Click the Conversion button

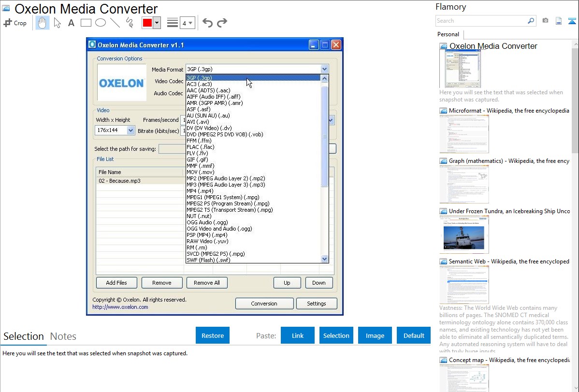pyautogui.click(x=264, y=304)
